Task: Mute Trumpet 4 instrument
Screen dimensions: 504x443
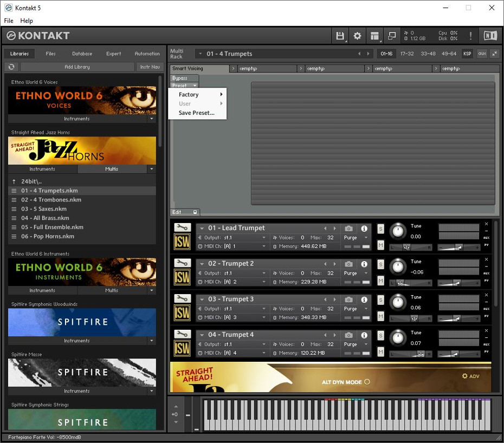Action: click(x=380, y=352)
